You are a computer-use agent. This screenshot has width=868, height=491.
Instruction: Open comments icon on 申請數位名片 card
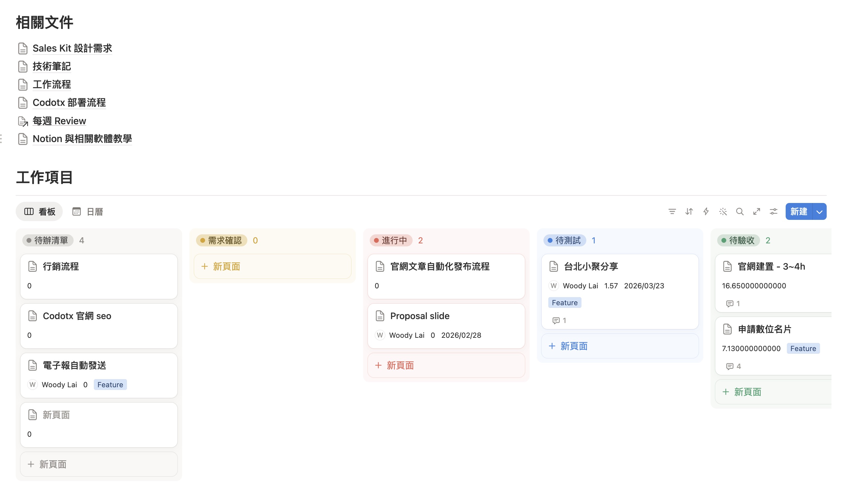[x=729, y=366]
